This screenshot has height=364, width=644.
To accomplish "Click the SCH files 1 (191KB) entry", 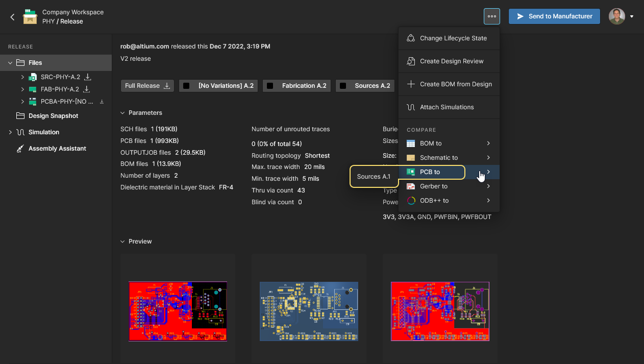I will (x=149, y=129).
